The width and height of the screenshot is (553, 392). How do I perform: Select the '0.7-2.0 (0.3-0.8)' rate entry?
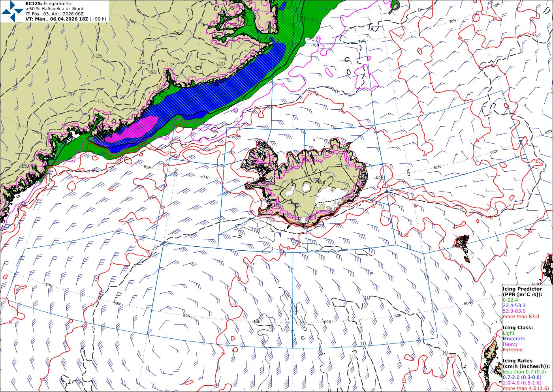[x=525, y=377]
